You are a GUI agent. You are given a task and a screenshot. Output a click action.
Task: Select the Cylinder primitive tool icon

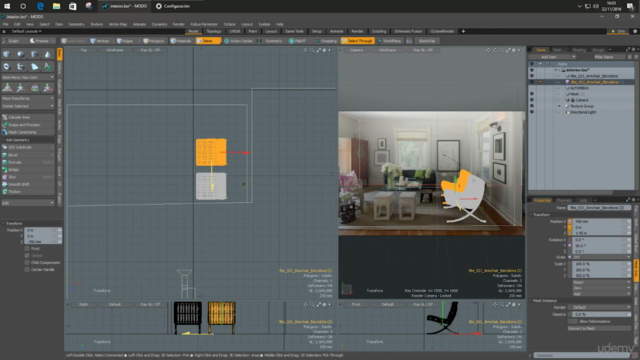[35, 54]
